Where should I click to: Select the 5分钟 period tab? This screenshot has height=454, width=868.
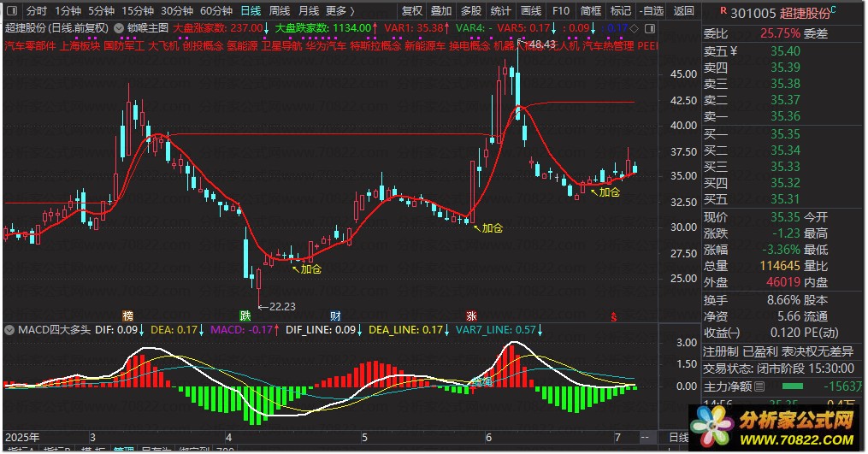(101, 10)
